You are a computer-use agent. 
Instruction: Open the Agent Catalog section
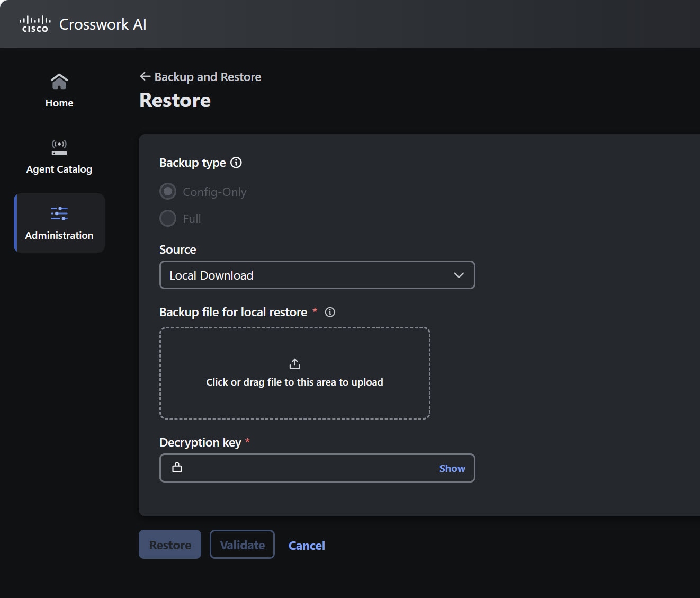click(59, 156)
